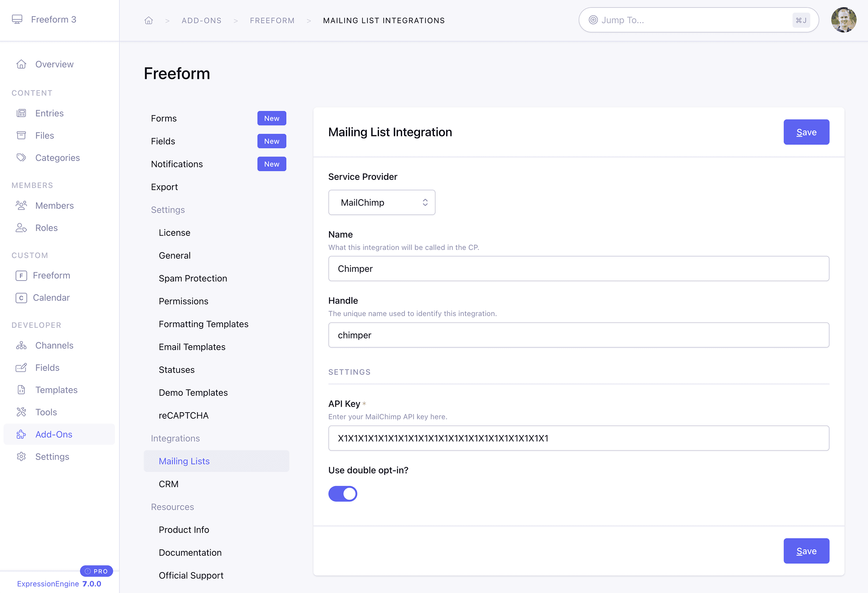Click the New button beside Notifications
Screen dimensions: 868x593
(271, 164)
